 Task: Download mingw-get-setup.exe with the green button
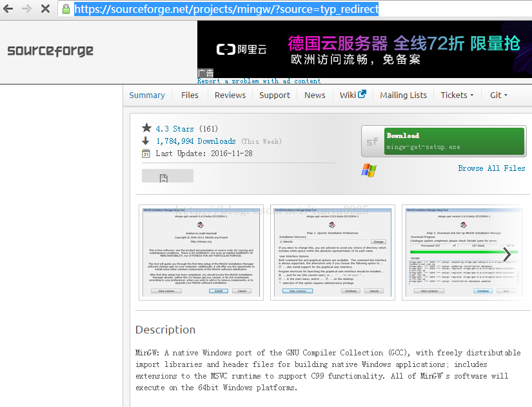tap(455, 141)
